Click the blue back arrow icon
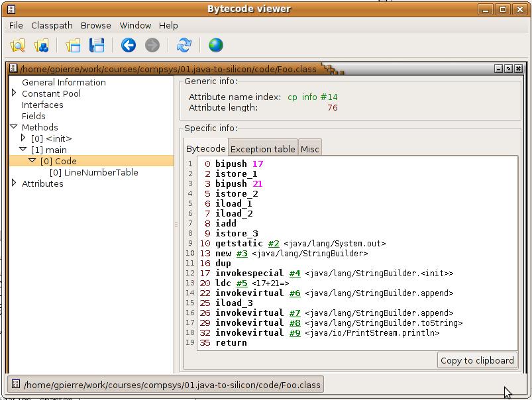This screenshot has width=532, height=400. pos(129,45)
